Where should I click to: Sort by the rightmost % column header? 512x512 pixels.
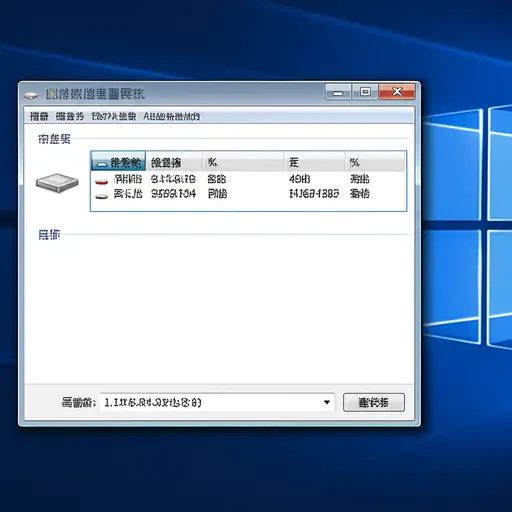(x=375, y=161)
